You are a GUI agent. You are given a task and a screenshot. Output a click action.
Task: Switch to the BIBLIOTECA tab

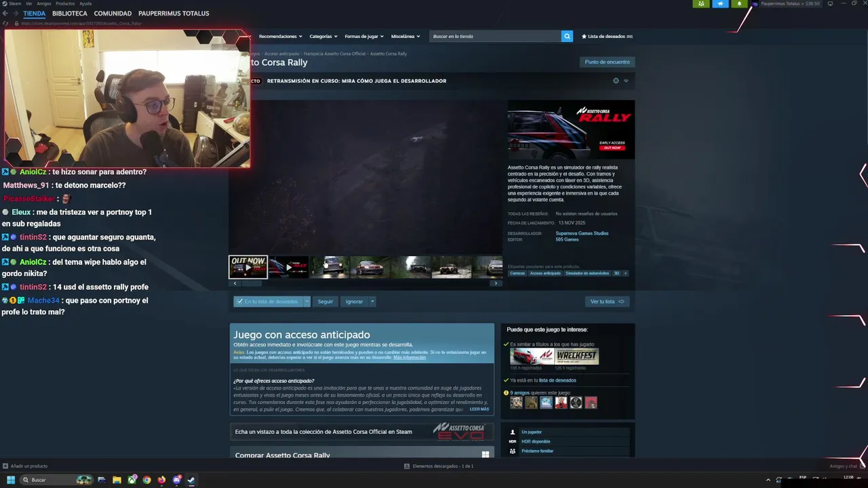pos(69,14)
